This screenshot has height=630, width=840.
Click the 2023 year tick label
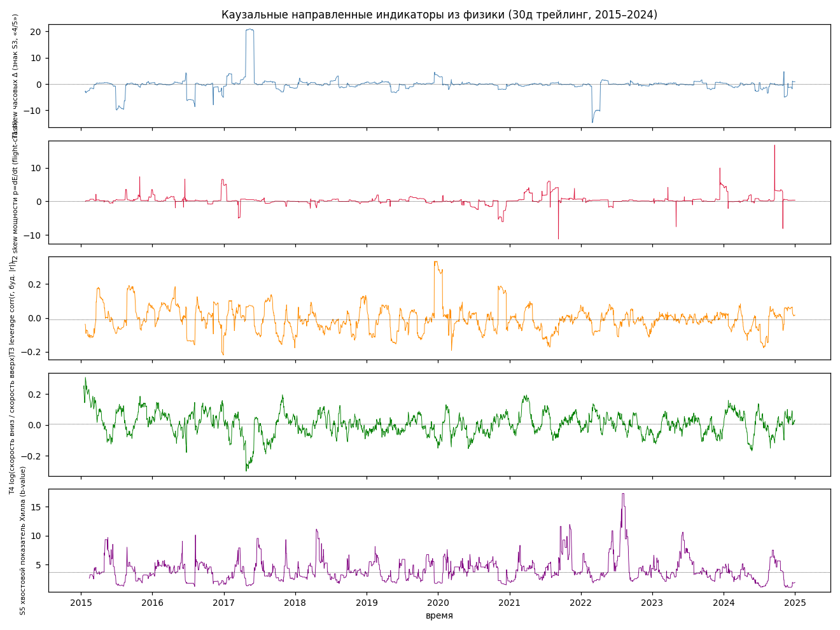point(652,602)
